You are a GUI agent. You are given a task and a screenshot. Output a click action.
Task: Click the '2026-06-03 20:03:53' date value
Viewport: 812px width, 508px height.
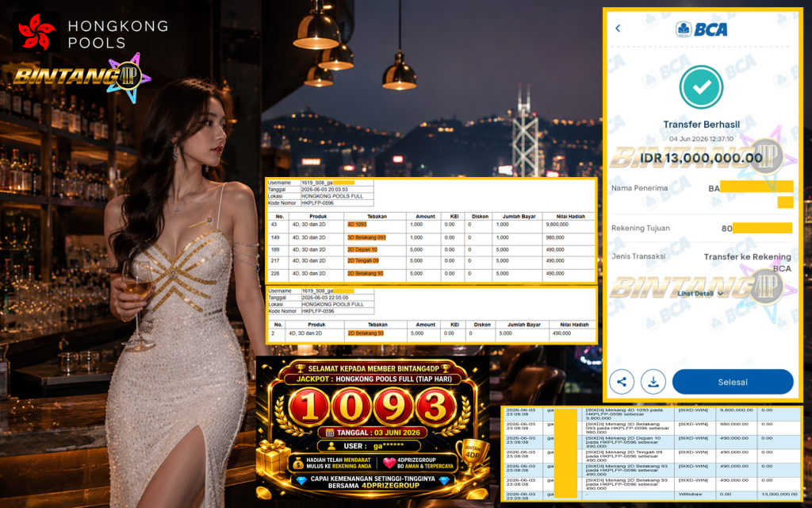pos(324,190)
